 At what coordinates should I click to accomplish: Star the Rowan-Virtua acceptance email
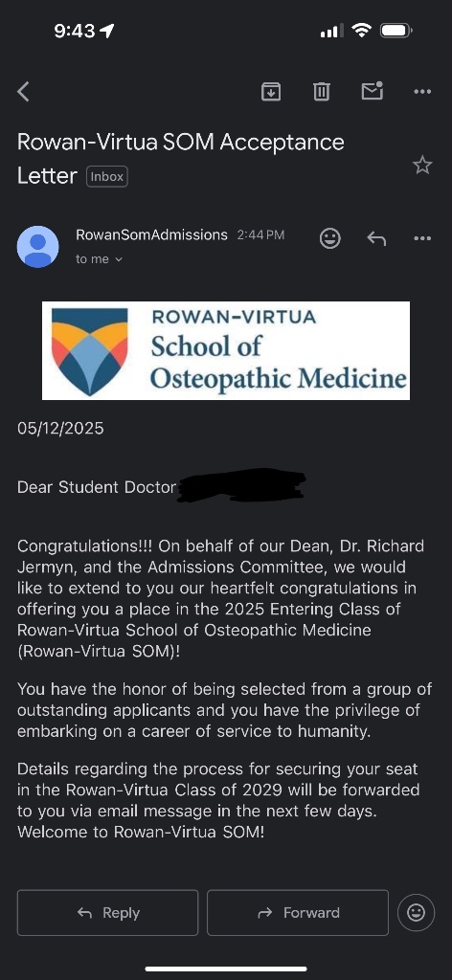pos(422,166)
